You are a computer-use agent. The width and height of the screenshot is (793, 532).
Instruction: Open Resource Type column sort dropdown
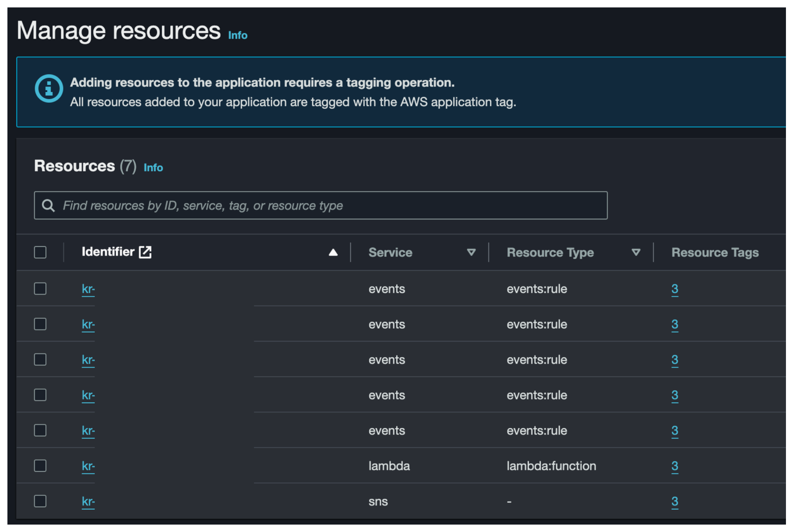click(x=636, y=253)
